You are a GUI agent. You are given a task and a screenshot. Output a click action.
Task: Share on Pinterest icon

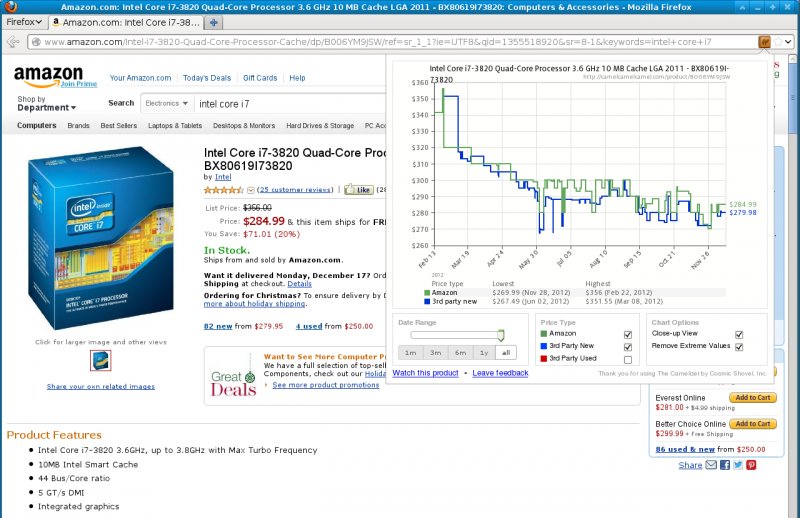point(751,465)
